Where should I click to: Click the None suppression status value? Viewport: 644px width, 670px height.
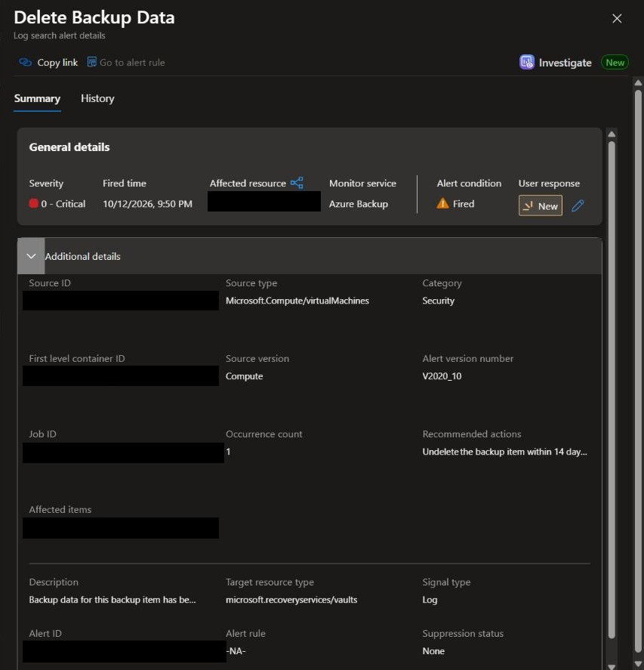pos(433,651)
